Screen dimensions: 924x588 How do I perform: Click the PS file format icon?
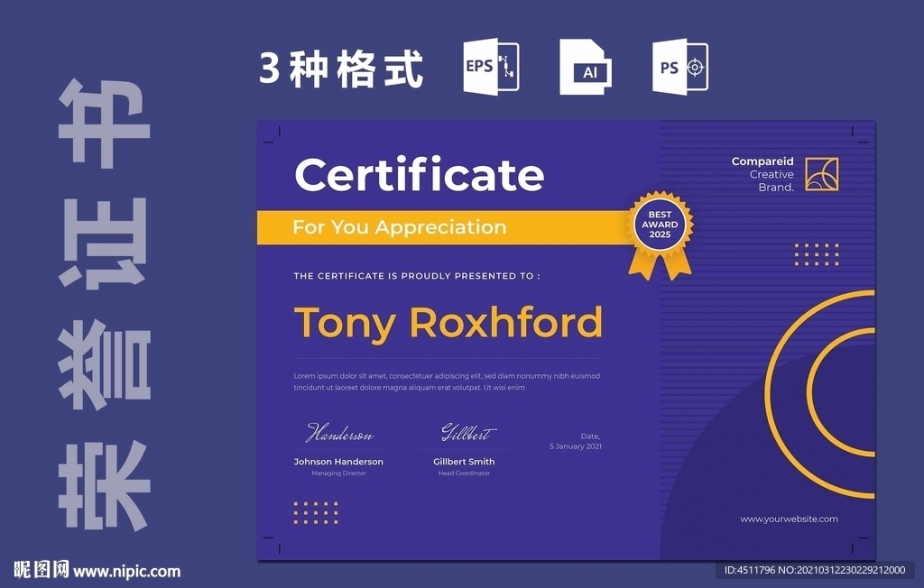point(680,67)
